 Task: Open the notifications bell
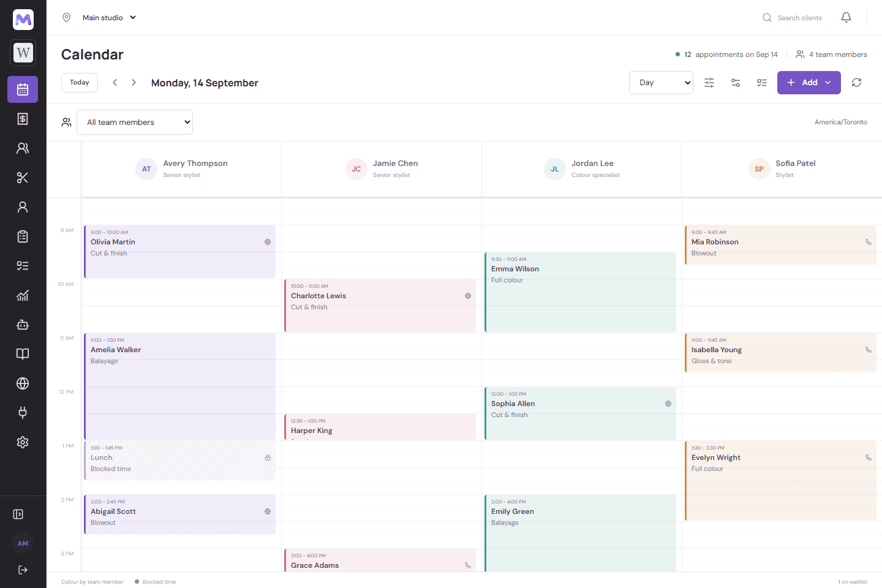(x=846, y=18)
